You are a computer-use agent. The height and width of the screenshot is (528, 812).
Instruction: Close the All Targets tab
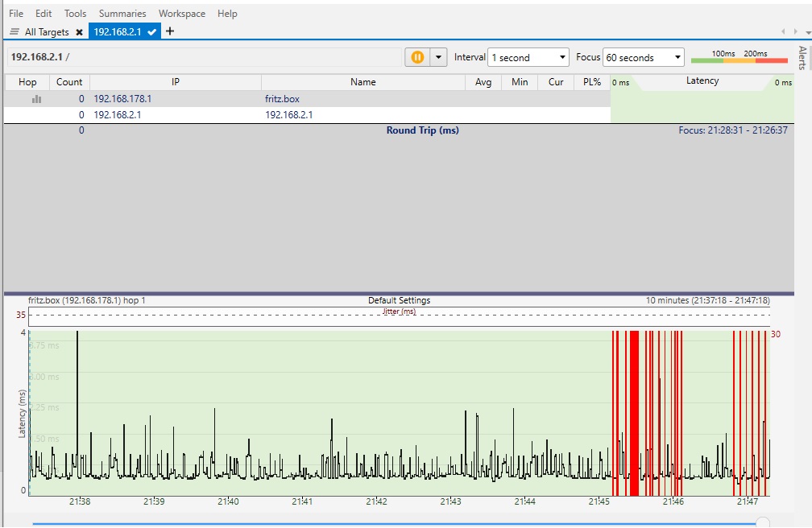point(79,32)
